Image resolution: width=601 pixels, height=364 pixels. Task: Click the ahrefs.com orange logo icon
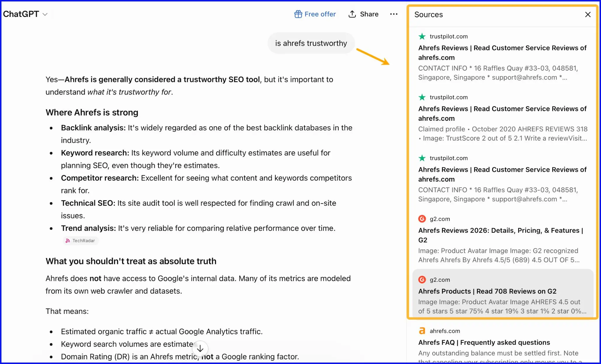(422, 331)
